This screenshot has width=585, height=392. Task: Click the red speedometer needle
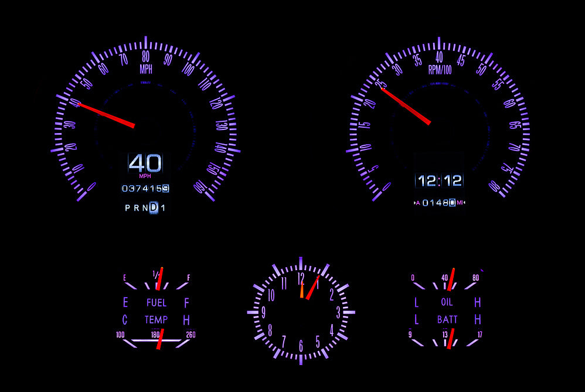pos(106,114)
